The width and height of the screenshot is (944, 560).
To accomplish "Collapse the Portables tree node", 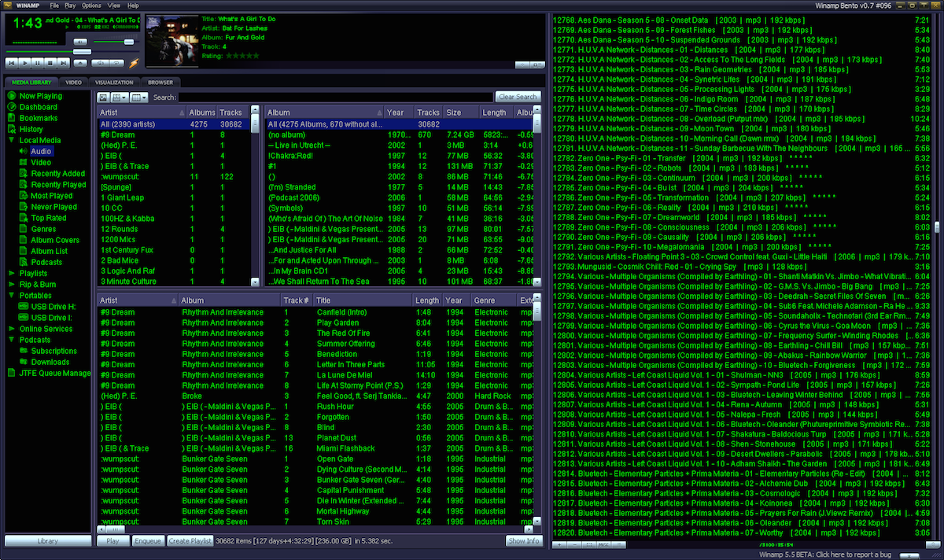I will click(13, 295).
